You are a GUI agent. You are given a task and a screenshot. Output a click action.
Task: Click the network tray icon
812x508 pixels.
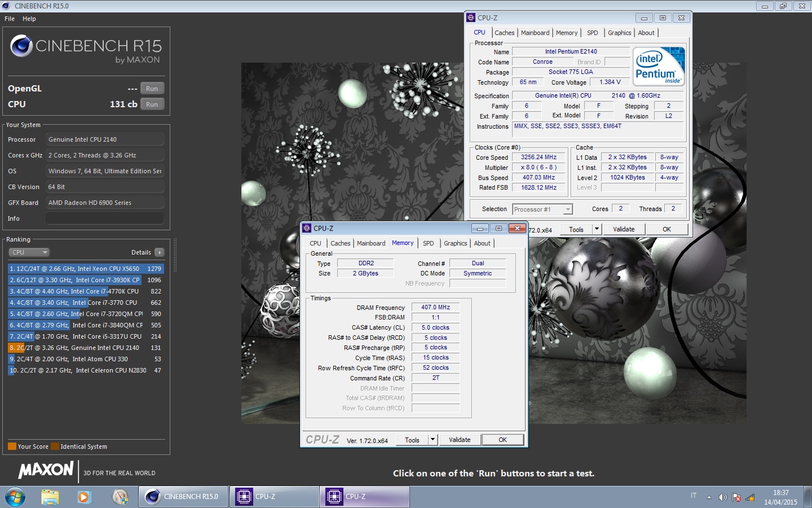point(750,497)
